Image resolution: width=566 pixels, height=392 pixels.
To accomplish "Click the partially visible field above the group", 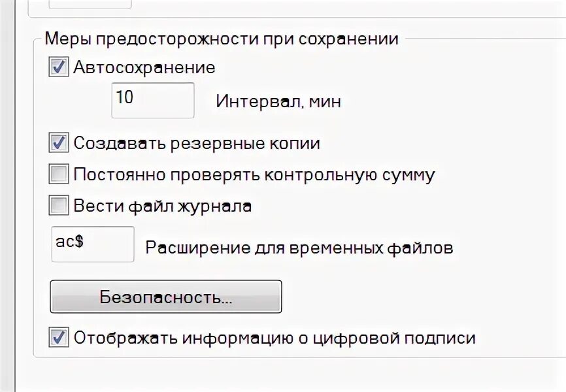I will click(90, 4).
